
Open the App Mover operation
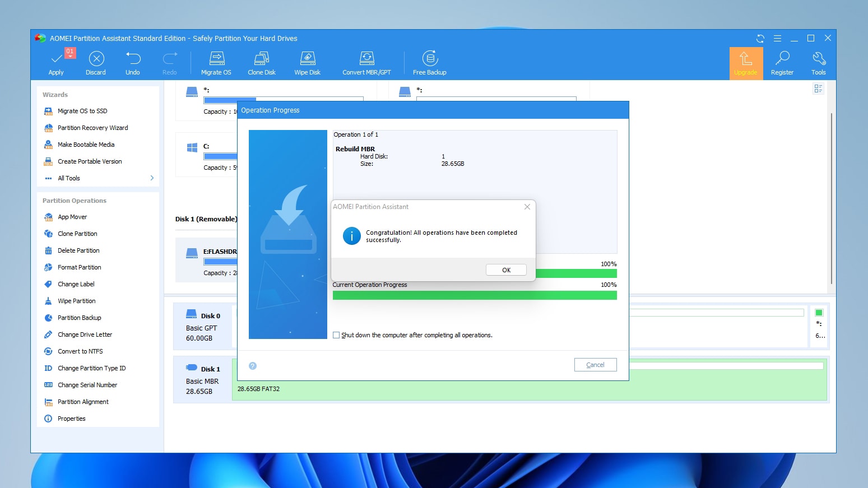coord(72,217)
